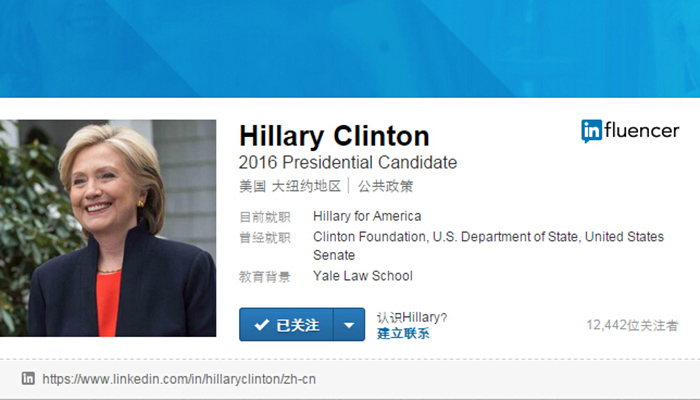
Task: Click the checkmark icon in the following button
Action: point(262,325)
